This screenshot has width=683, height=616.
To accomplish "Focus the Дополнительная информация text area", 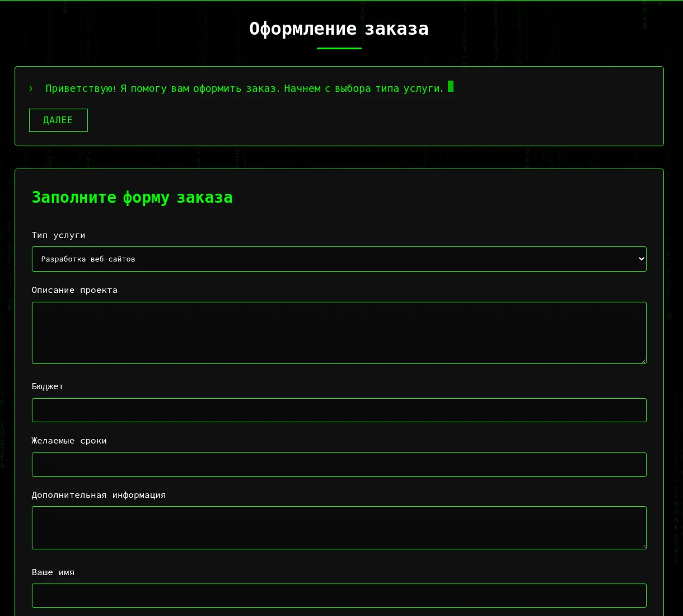I will (x=339, y=528).
